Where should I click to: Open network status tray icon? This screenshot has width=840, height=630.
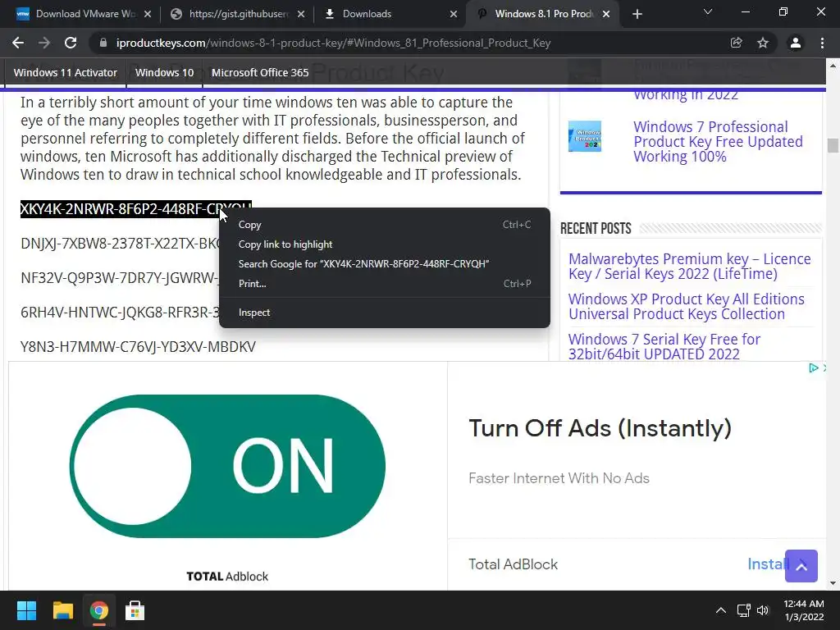(x=743, y=610)
